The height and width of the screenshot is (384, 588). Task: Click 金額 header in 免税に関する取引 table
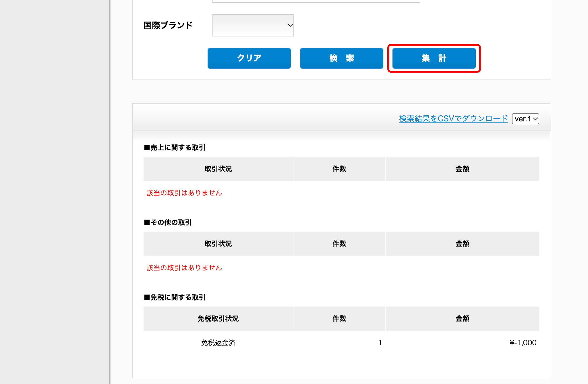(x=462, y=319)
